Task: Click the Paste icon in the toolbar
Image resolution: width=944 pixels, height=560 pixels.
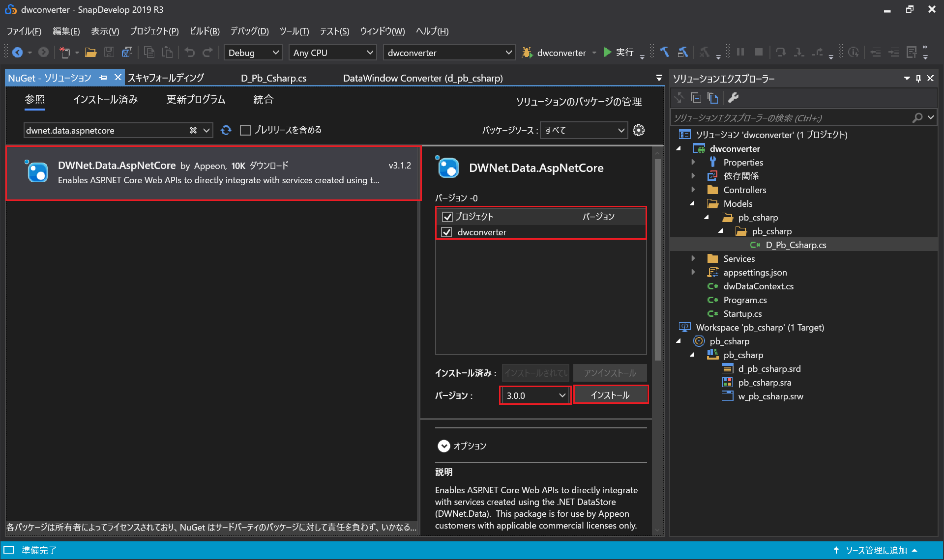Action: (168, 52)
